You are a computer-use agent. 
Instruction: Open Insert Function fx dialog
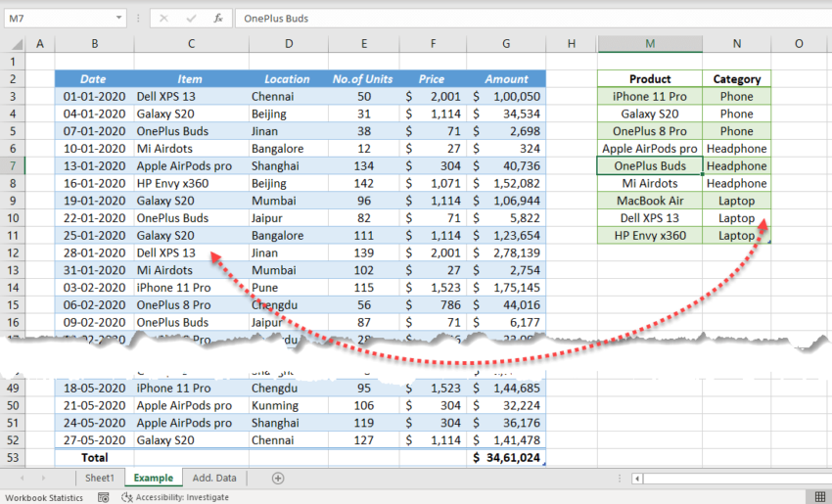[218, 19]
